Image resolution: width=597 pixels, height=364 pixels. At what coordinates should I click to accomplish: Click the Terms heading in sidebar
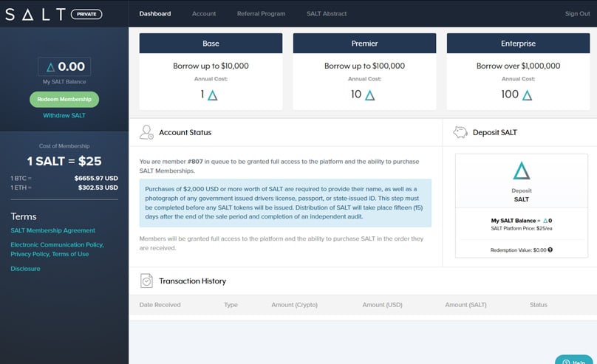click(24, 216)
